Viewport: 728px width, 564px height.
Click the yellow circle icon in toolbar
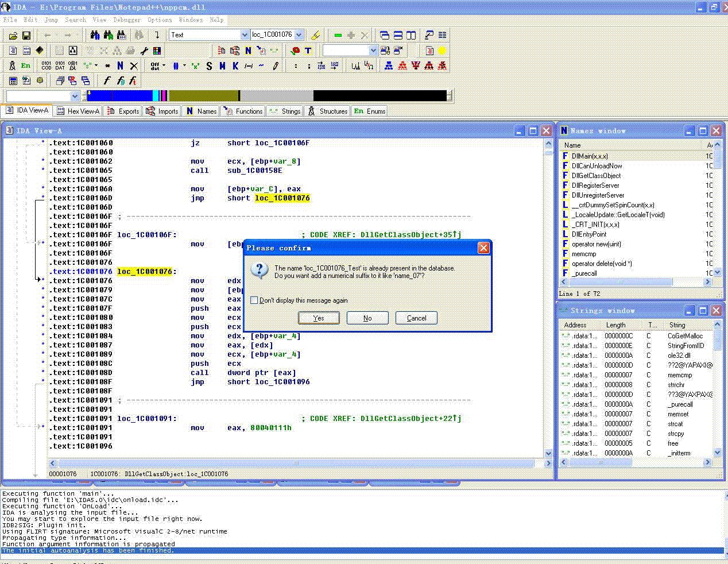[x=442, y=51]
